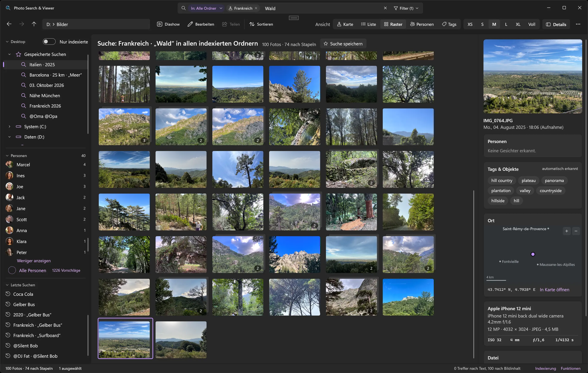
Task: Click the up-folder arrow icon
Action: 34,24
